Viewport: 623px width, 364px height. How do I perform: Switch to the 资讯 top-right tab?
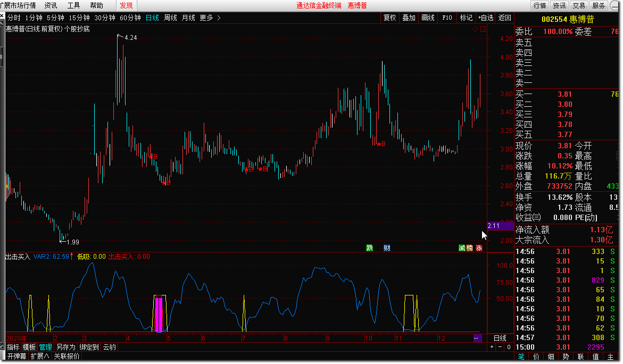(x=559, y=5)
